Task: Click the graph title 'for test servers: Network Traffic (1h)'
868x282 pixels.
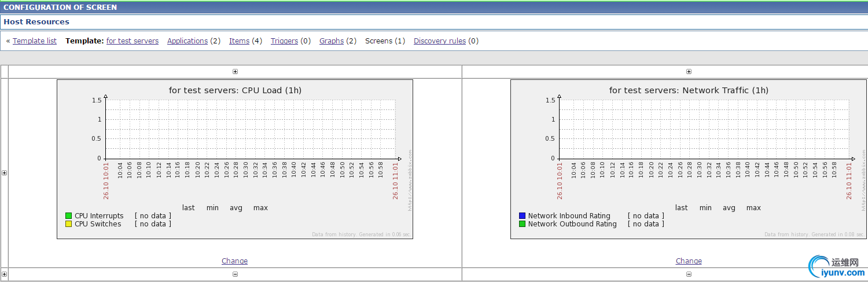Action: tap(689, 90)
